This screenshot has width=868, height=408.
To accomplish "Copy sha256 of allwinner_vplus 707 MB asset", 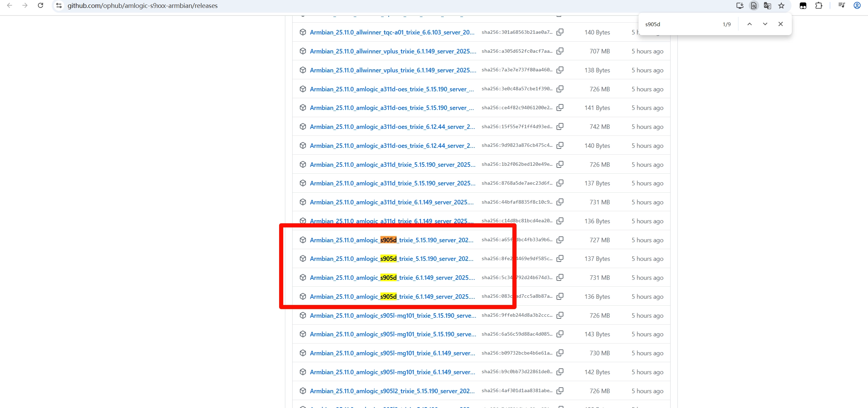I will pos(560,51).
